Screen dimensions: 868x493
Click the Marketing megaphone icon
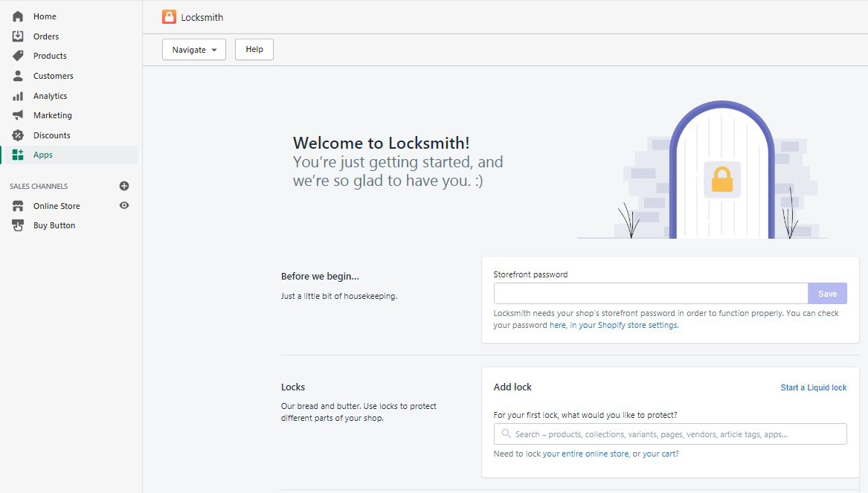(x=18, y=115)
